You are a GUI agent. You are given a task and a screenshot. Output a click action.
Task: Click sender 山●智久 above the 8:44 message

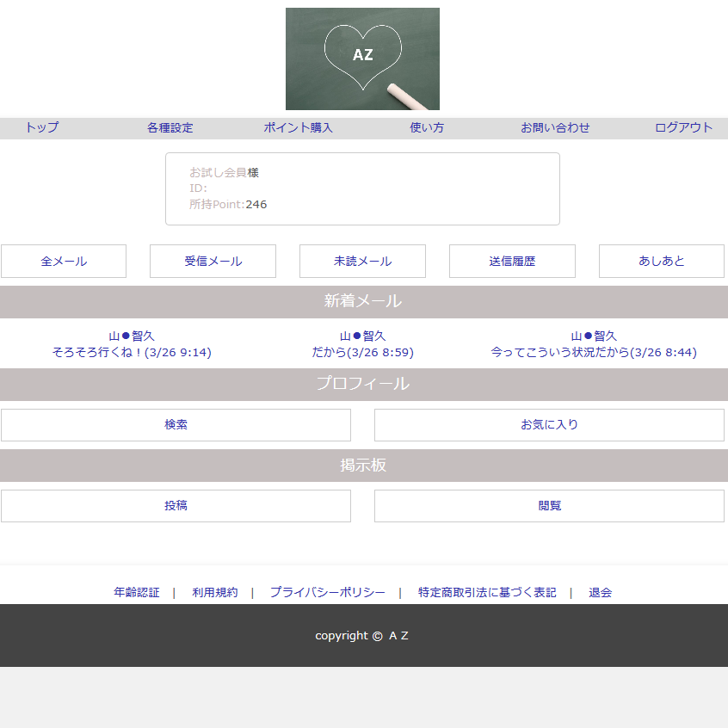pyautogui.click(x=594, y=336)
